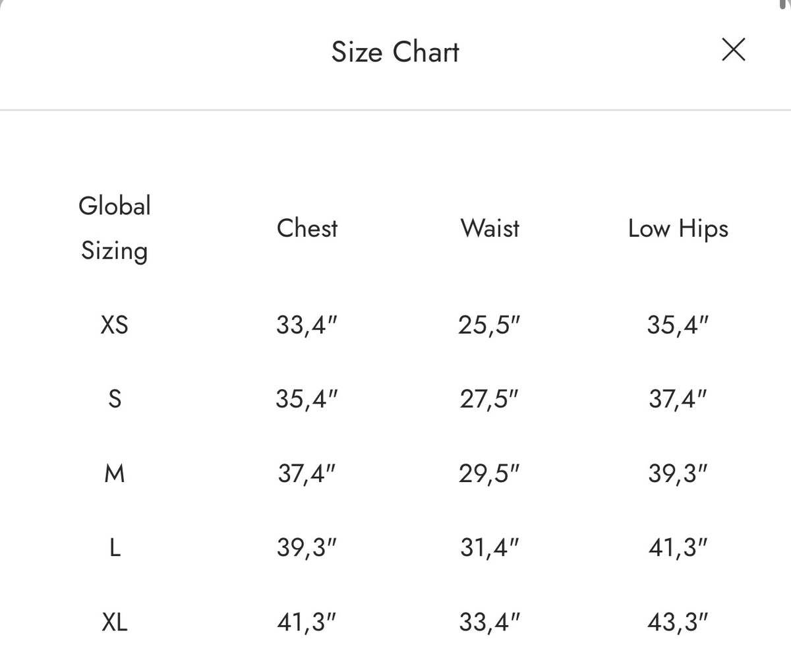Screen dimensions: 791x672
Task: Select the XL size row label
Action: click(x=115, y=621)
